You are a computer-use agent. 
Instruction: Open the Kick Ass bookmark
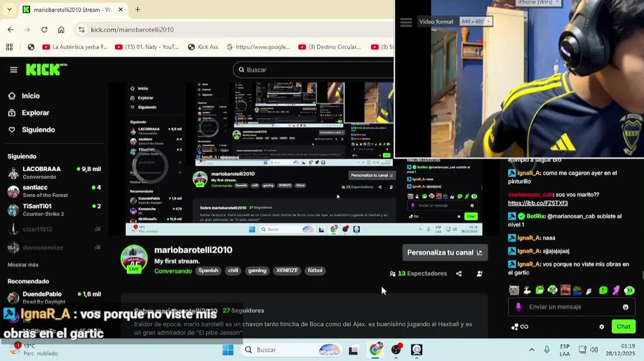tap(203, 47)
